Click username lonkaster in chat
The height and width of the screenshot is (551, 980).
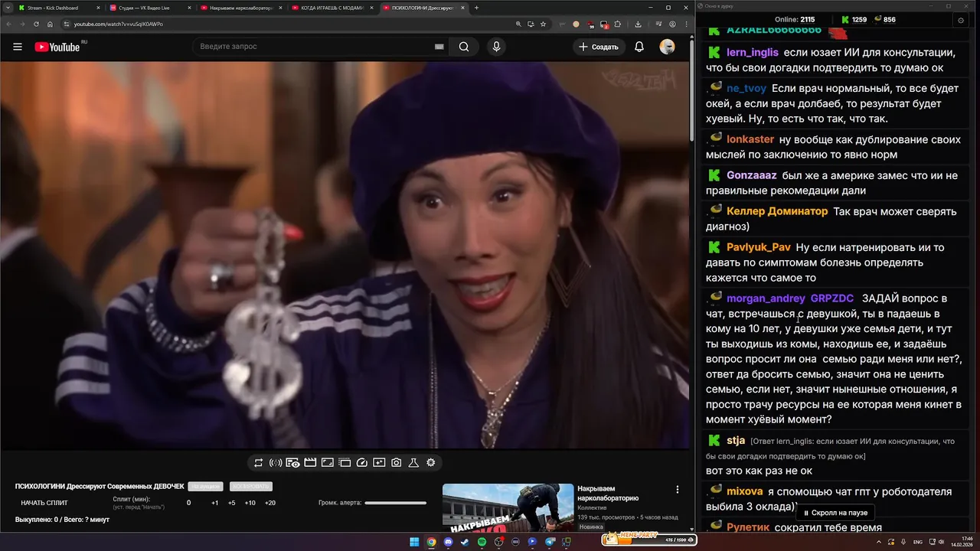coord(750,139)
